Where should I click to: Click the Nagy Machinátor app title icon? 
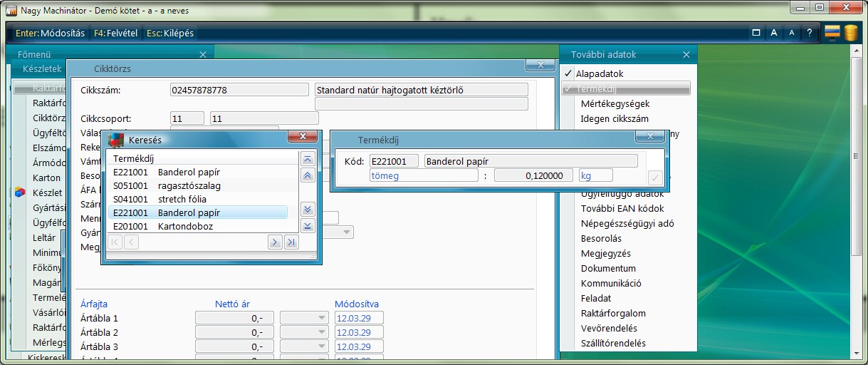click(x=11, y=9)
